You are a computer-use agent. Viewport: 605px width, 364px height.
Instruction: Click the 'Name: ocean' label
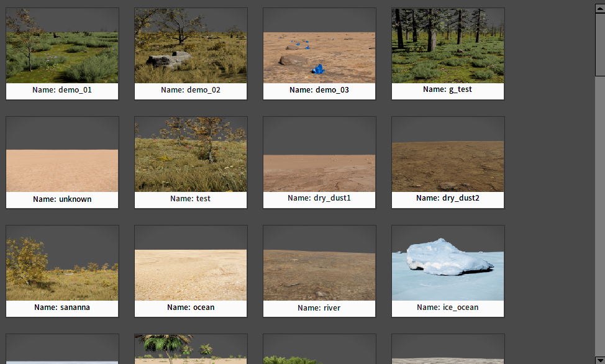[191, 307]
